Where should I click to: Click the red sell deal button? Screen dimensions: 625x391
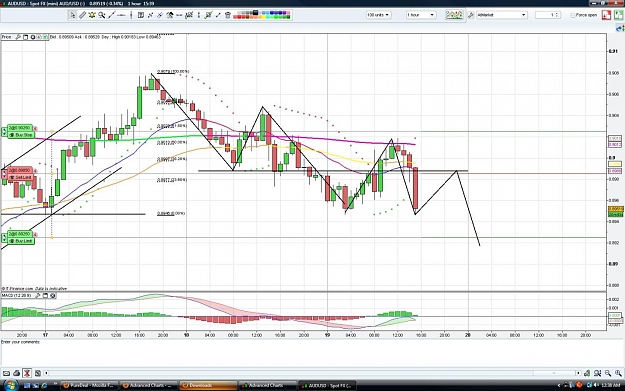coord(606,15)
